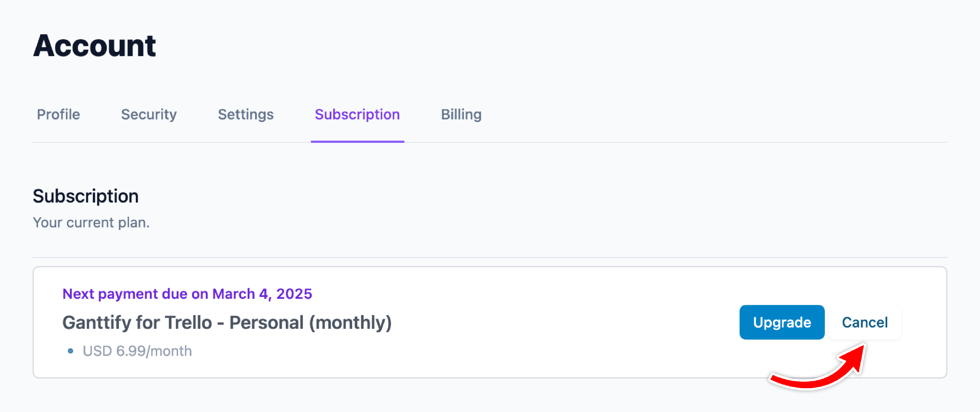The image size is (980, 412).
Task: Click the word 'March 4, 2025' in purple
Action: pyautogui.click(x=262, y=294)
